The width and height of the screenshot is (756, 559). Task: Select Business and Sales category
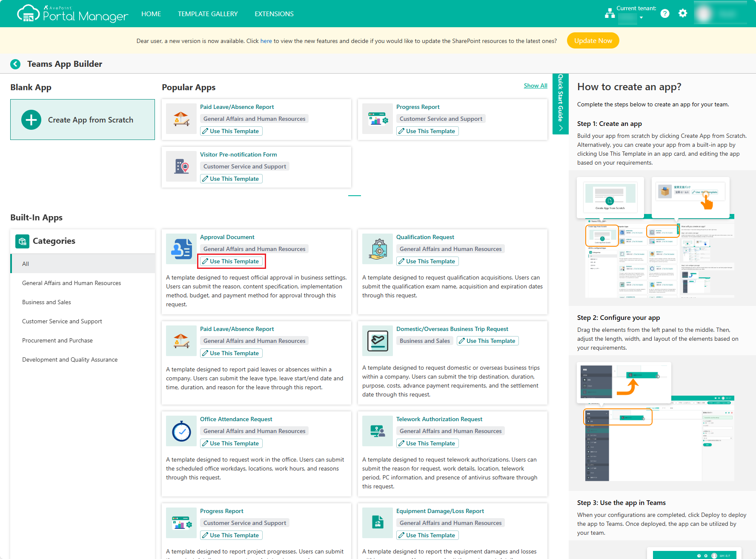pyautogui.click(x=46, y=302)
